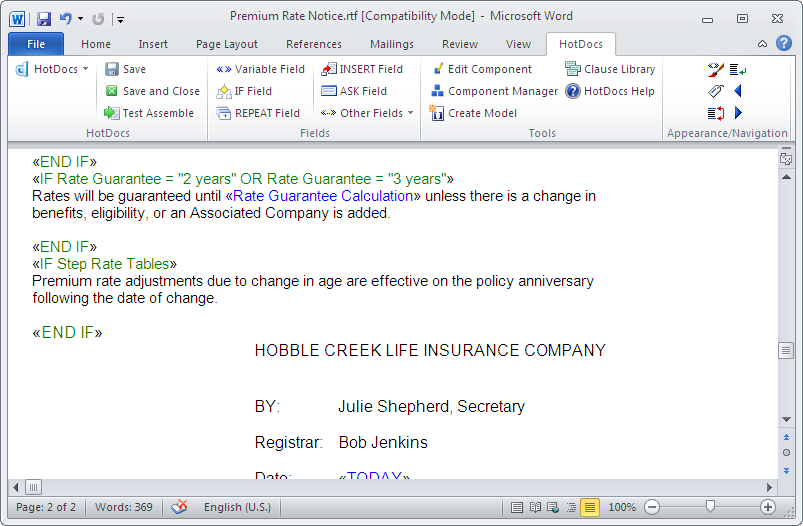Viewport: 803px width, 526px height.
Task: Click the zoom slider handle
Action: click(710, 507)
